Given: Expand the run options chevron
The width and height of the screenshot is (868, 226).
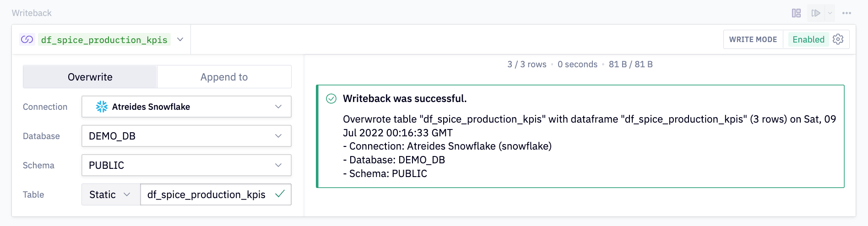Looking at the screenshot, I should point(830,13).
